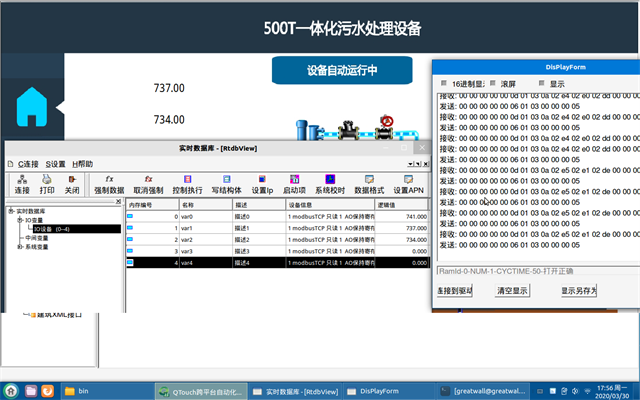
Task: Click the 关闭 toolbar icon in RtdbView
Action: click(72, 179)
